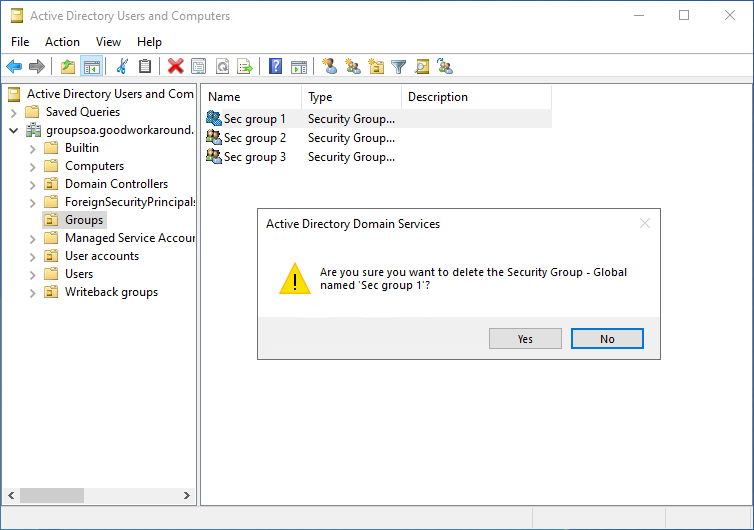Viewport: 754px width, 530px height.
Task: Expand the Saved Queries node
Action: pyautogui.click(x=14, y=112)
